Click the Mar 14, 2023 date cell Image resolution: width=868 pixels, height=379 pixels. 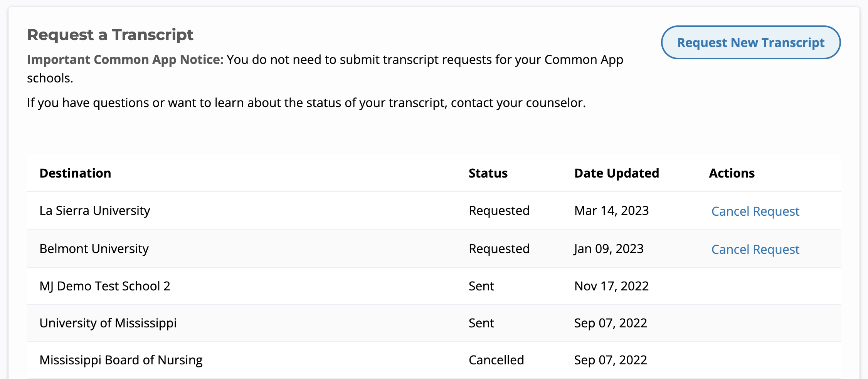tap(611, 211)
